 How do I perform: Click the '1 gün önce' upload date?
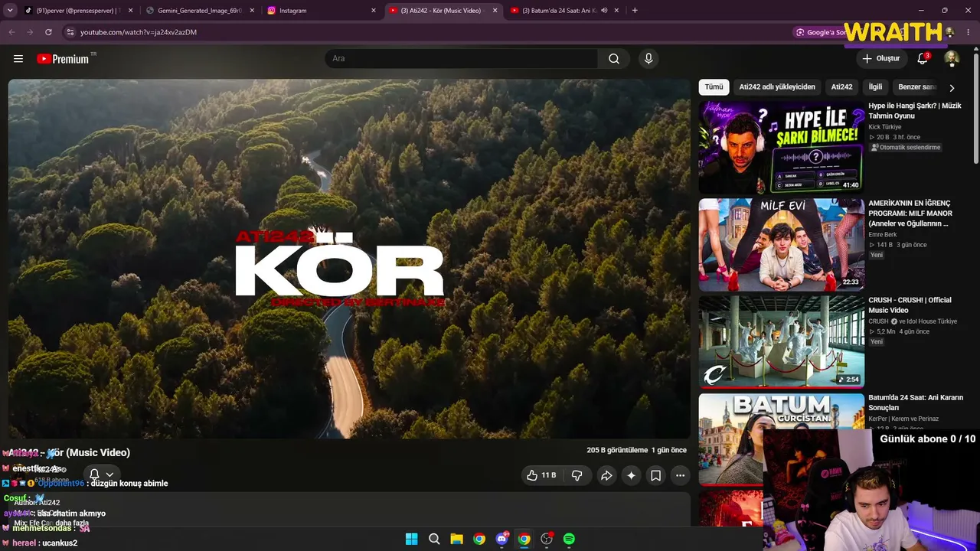click(x=669, y=451)
